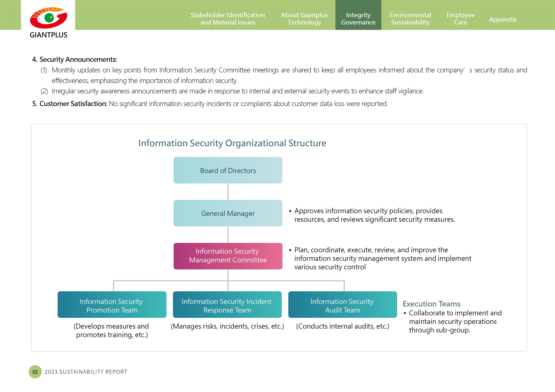
Task: Click 'Collaborate to implement and maintain' bullet
Action: coord(452,321)
